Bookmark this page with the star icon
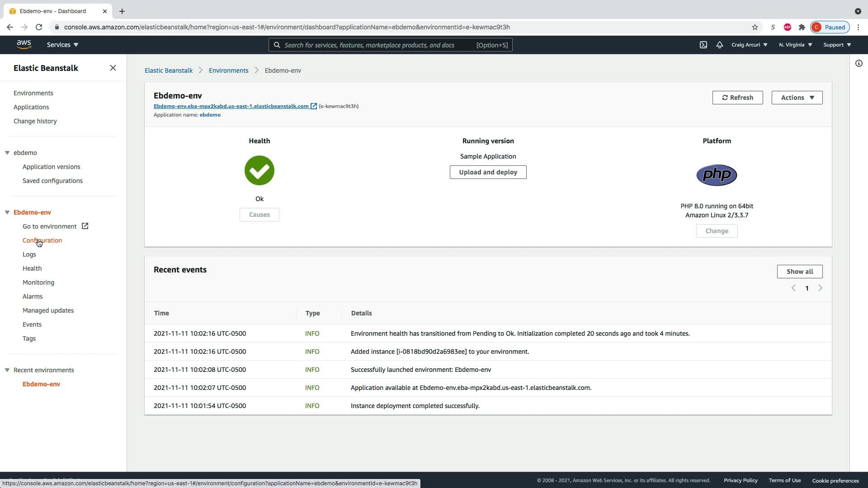Screen dimensions: 868x488 (x=755, y=27)
